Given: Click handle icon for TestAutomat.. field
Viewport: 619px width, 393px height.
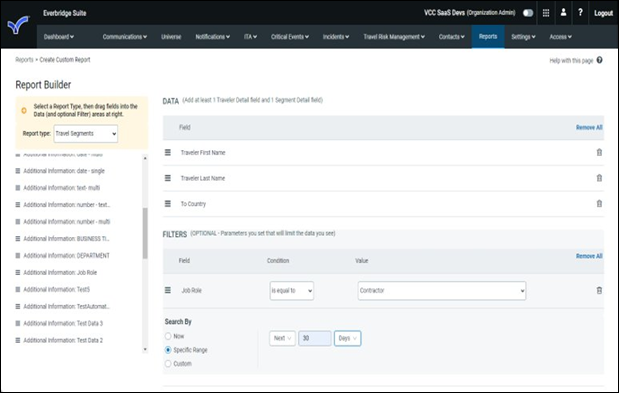Looking at the screenshot, I should [x=18, y=307].
